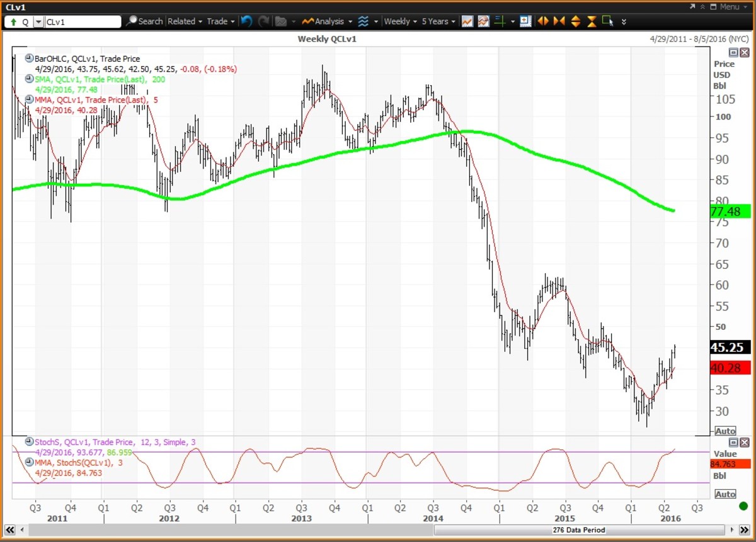Image resolution: width=756 pixels, height=542 pixels.
Task: Click the redo arrow icon
Action: (263, 21)
